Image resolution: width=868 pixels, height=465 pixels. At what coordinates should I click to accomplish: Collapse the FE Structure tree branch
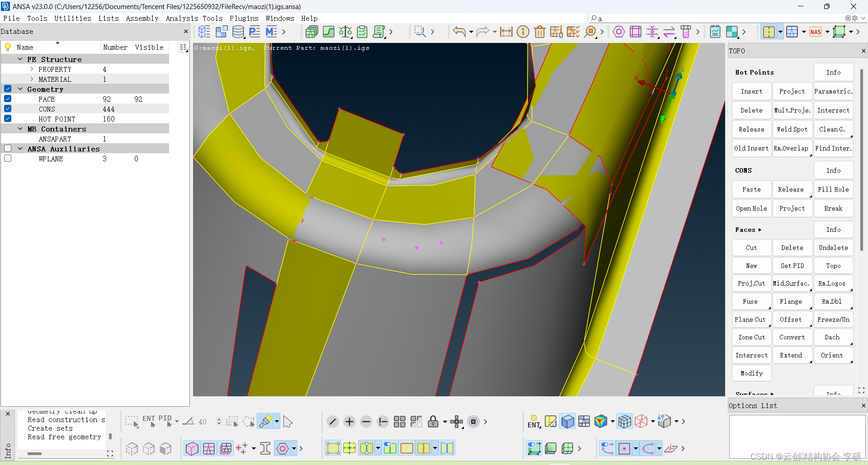coord(20,59)
